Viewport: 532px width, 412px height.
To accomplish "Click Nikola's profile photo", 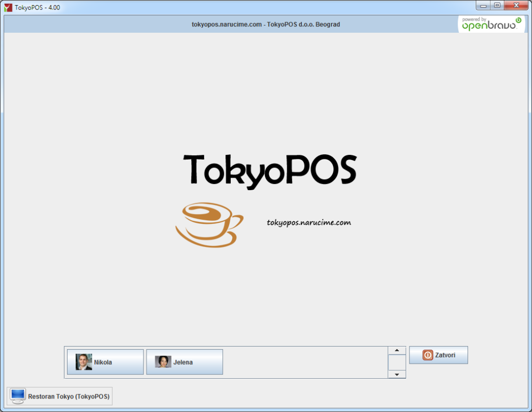I will [x=84, y=362].
